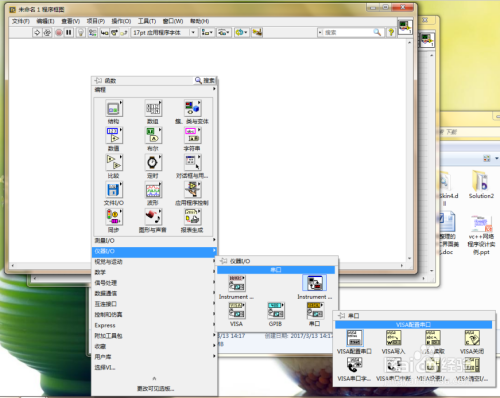Open the 17pt application font dropdown
The width and height of the screenshot is (500, 398).
tap(164, 32)
